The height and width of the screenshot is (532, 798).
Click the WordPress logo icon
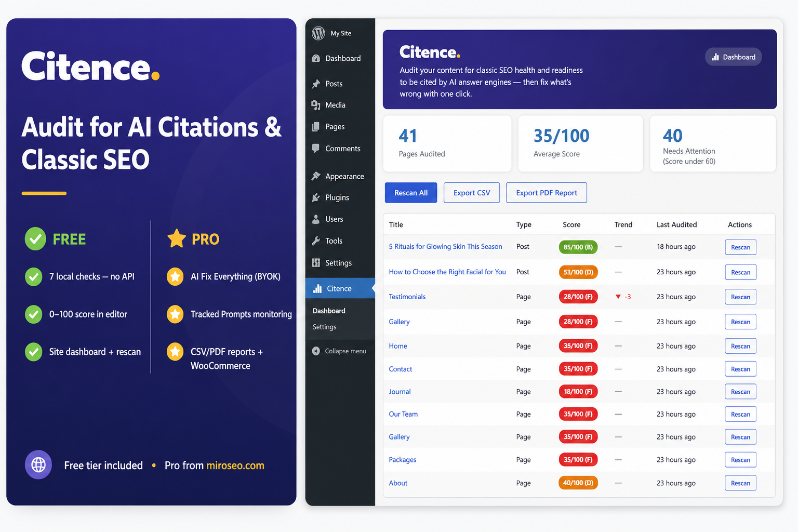(x=318, y=33)
